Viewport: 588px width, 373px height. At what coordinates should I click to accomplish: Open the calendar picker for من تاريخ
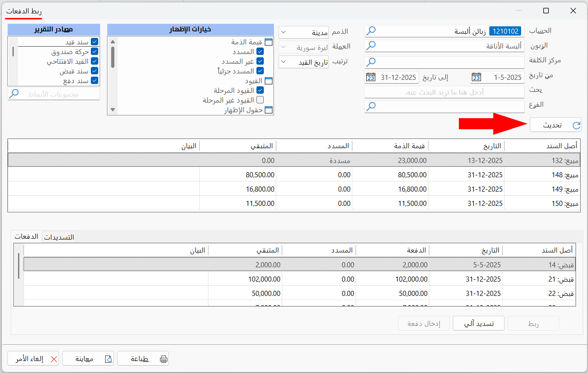pyautogui.click(x=476, y=77)
